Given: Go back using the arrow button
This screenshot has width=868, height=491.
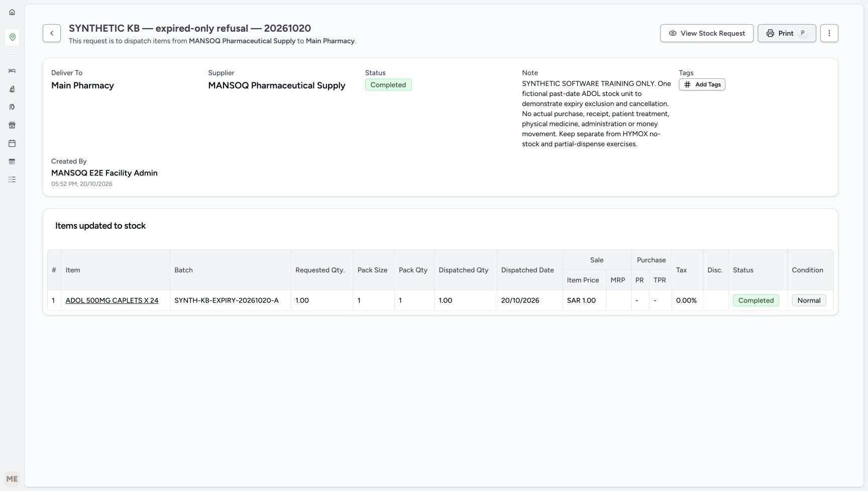Looking at the screenshot, I should tap(52, 33).
